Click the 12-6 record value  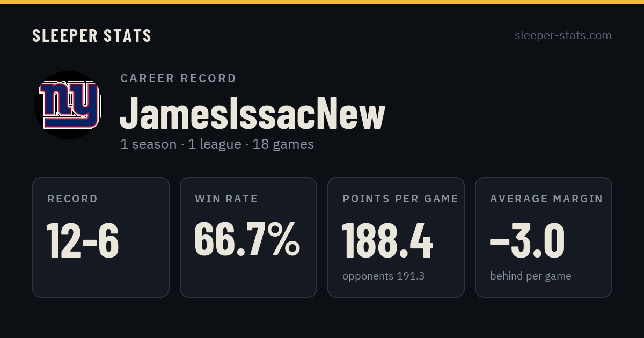click(x=83, y=240)
